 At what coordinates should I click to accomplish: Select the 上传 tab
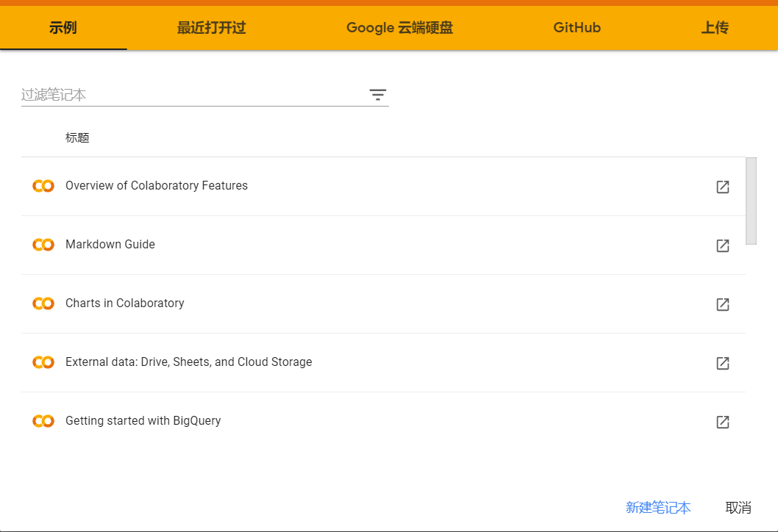click(x=715, y=28)
